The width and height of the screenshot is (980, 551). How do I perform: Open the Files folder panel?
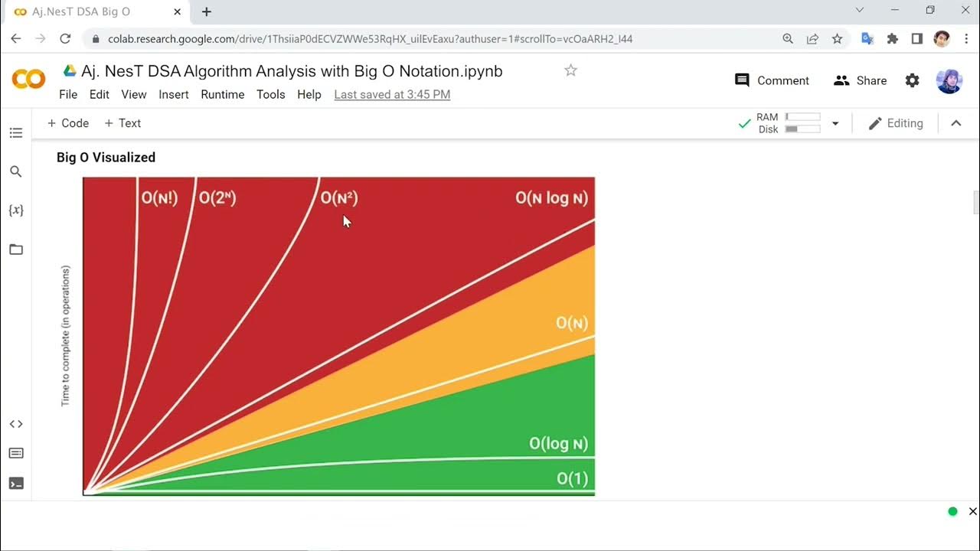click(16, 249)
